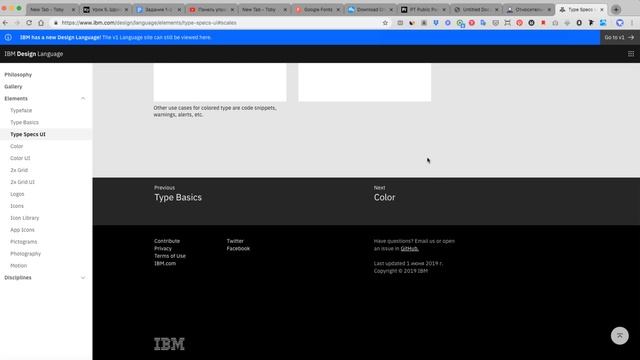Click Go to v1 button
This screenshot has width=640, height=360.
pyautogui.click(x=620, y=37)
